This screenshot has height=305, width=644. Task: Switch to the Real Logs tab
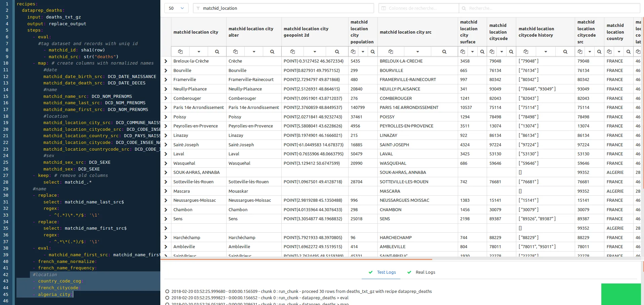coord(426,272)
